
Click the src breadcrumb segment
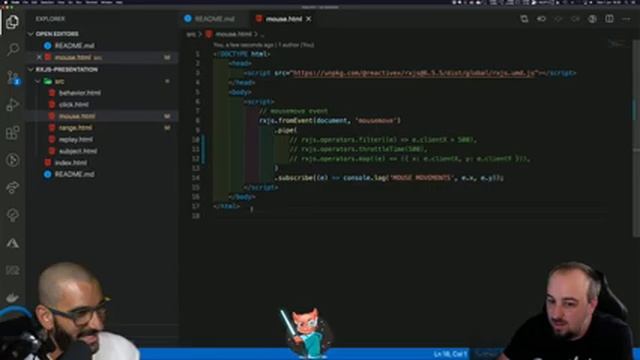191,34
